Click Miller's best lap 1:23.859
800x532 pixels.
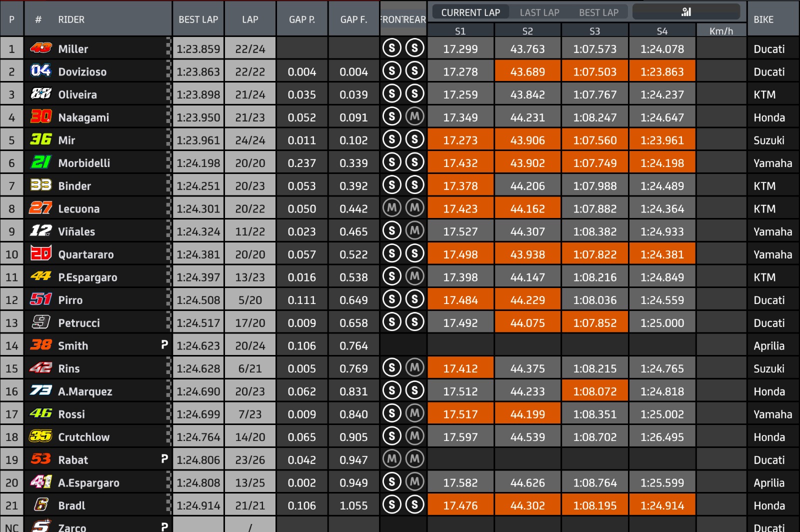pos(198,48)
